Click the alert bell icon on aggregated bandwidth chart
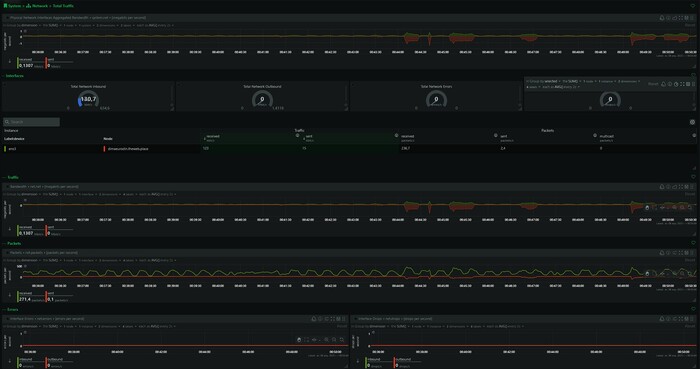Screen dimensions: 700x369 (662, 18)
